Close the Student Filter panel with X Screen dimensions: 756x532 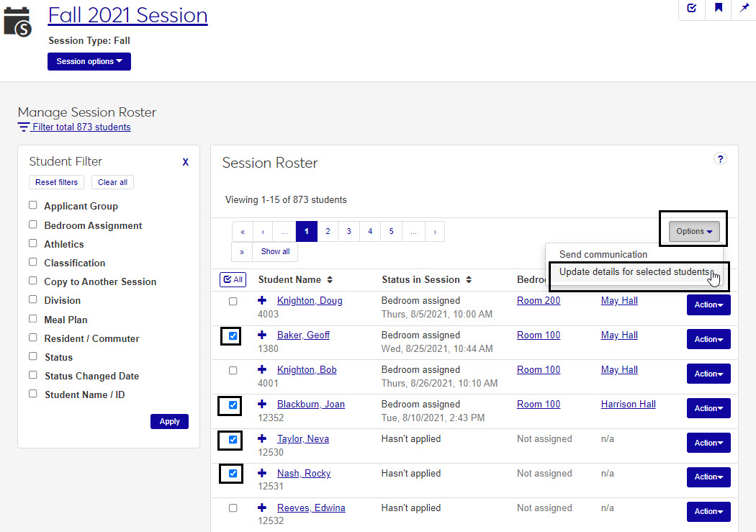tap(185, 162)
